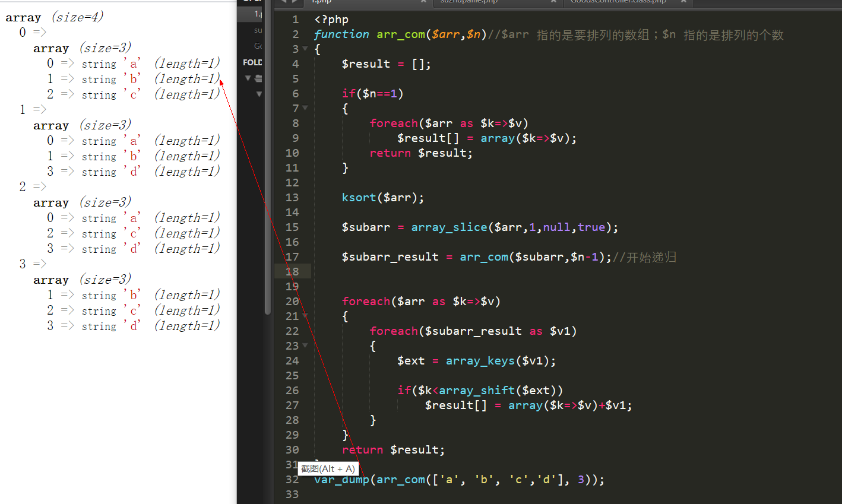Click 'return $result;' on line 10
Viewport: 842px width, 504px height.
[421, 153]
